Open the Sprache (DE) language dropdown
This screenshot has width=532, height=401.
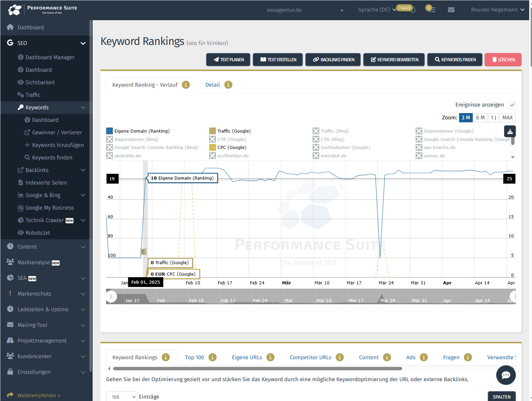click(377, 10)
